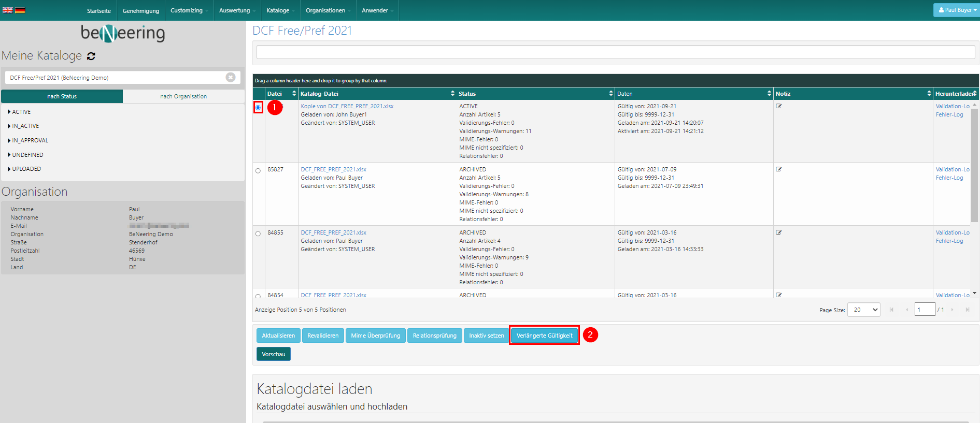Viewport: 980px width, 423px height.
Task: Sort by the Status column sort icon
Action: pos(610,94)
